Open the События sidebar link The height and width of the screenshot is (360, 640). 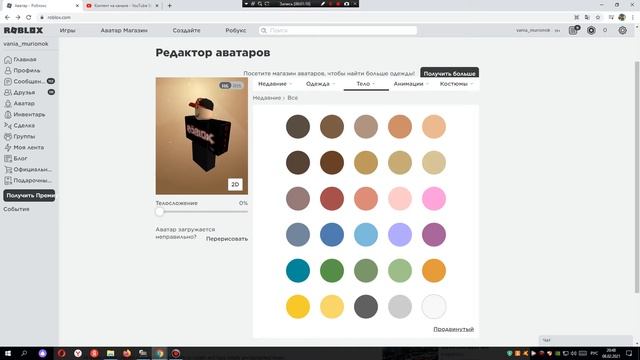(x=16, y=209)
